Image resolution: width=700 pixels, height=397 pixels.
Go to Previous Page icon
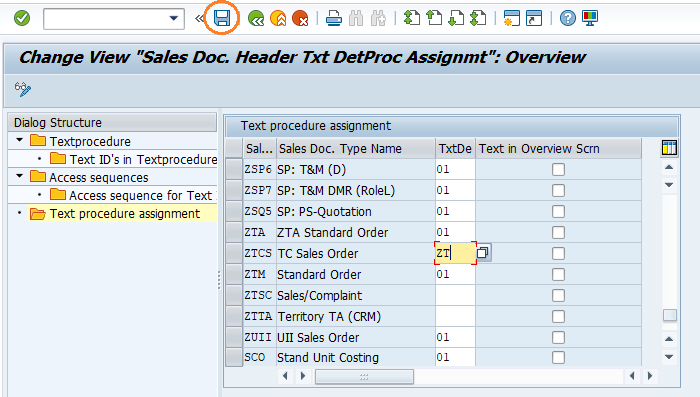(x=434, y=18)
